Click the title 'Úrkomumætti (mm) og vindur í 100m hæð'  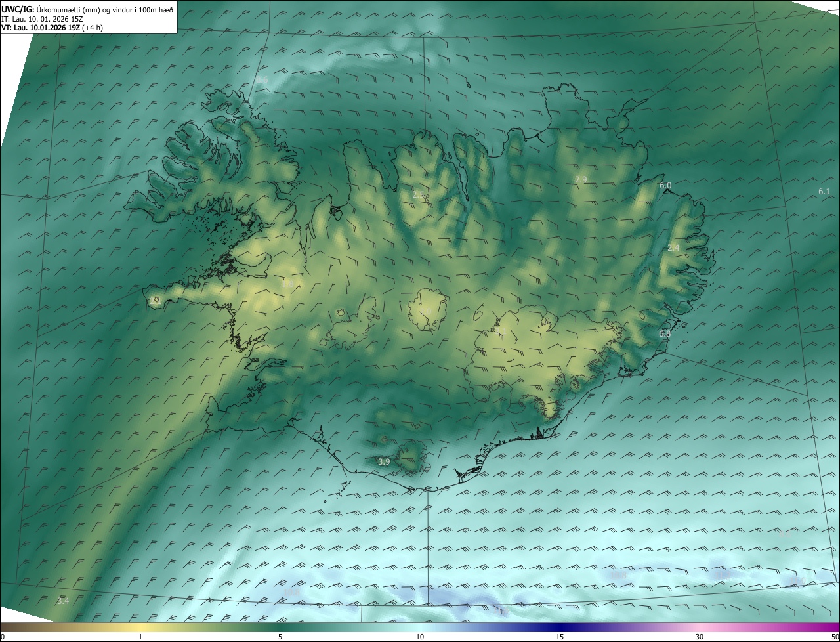(104, 9)
